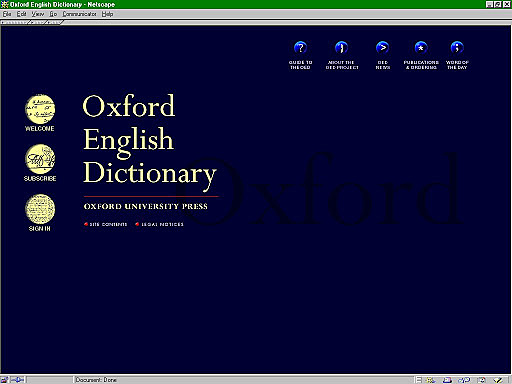Open the Communicator menu
Viewport: 512px width, 384px height.
[79, 14]
